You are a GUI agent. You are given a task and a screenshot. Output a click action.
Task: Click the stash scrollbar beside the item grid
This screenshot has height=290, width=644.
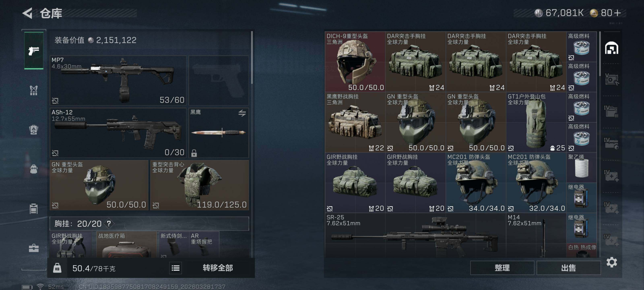(600, 54)
